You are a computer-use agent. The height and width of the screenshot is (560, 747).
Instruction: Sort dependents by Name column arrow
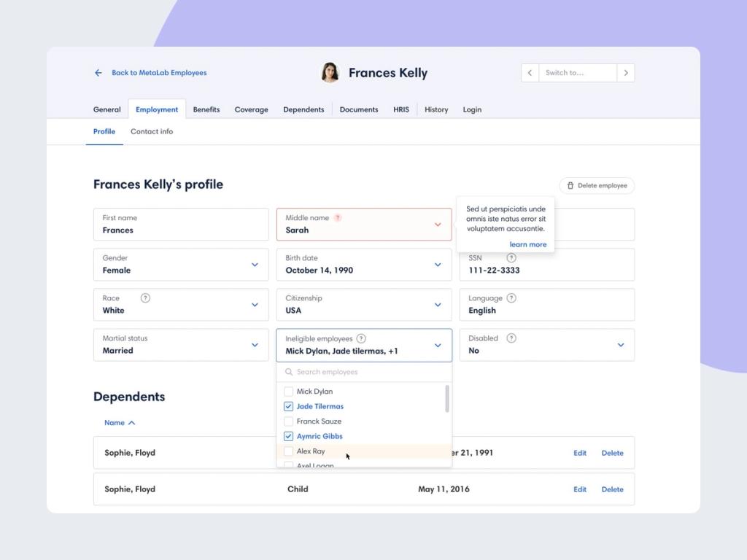tap(132, 422)
